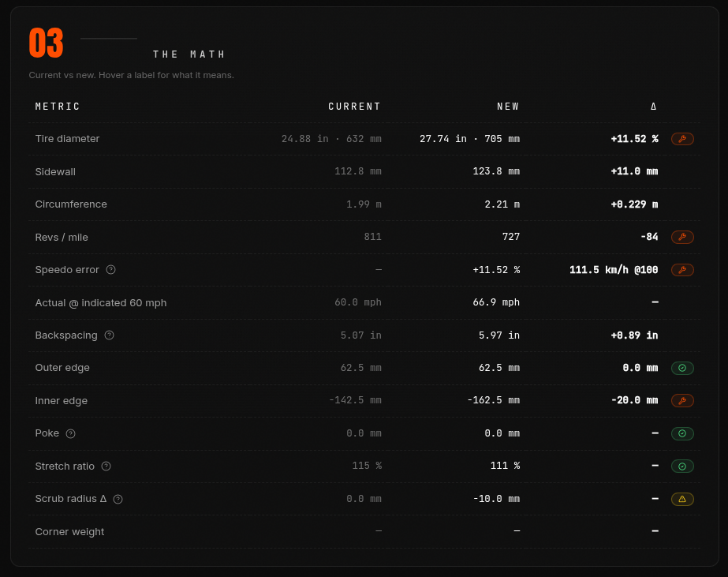The image size is (728, 577).
Task: Click the wrench badge on Tire diameter row
Action: 682,139
